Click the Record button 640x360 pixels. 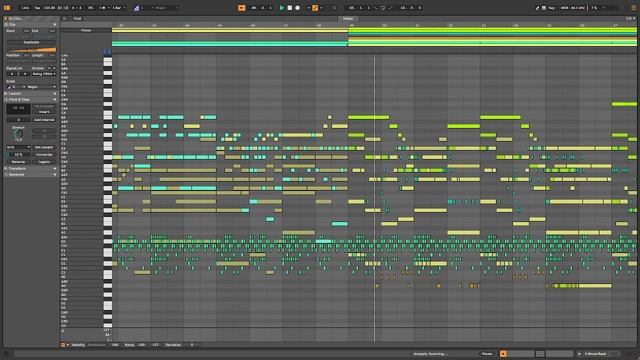click(298, 8)
